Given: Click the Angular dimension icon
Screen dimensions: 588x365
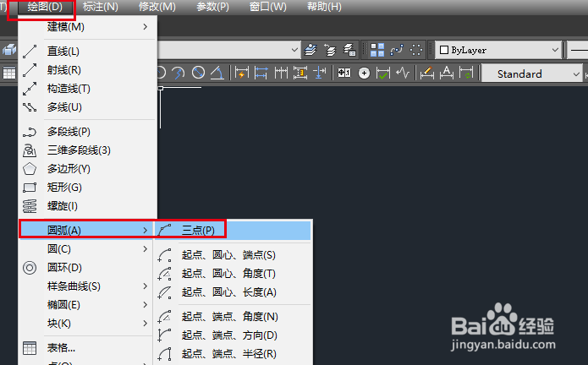Looking at the screenshot, I should point(217,73).
